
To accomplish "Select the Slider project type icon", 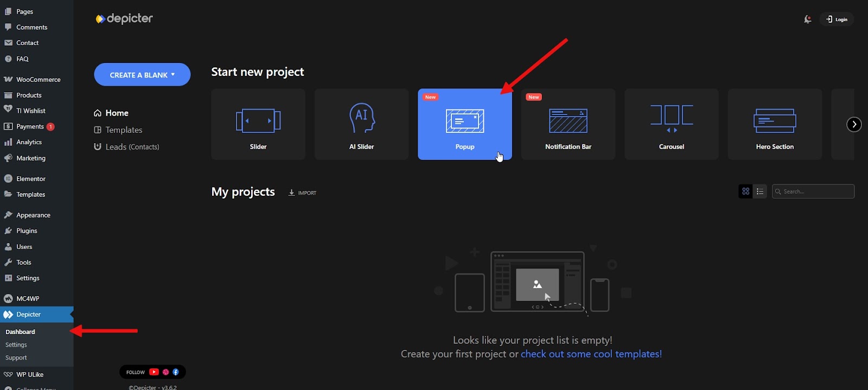I will pos(258,121).
